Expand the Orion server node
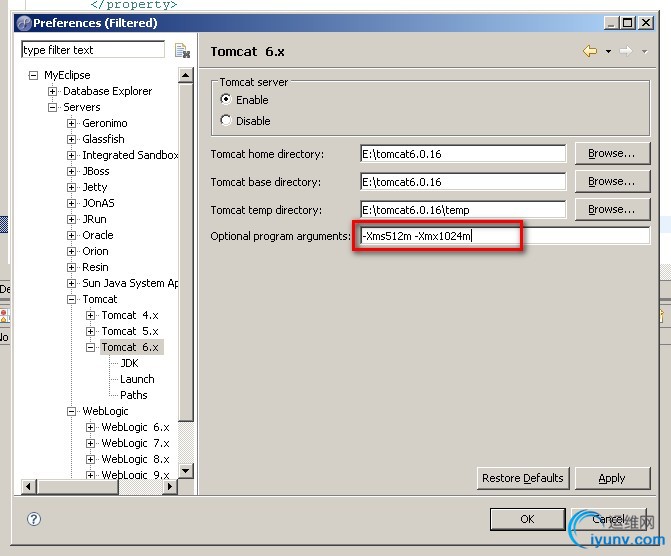The height and width of the screenshot is (556, 671). [x=71, y=251]
